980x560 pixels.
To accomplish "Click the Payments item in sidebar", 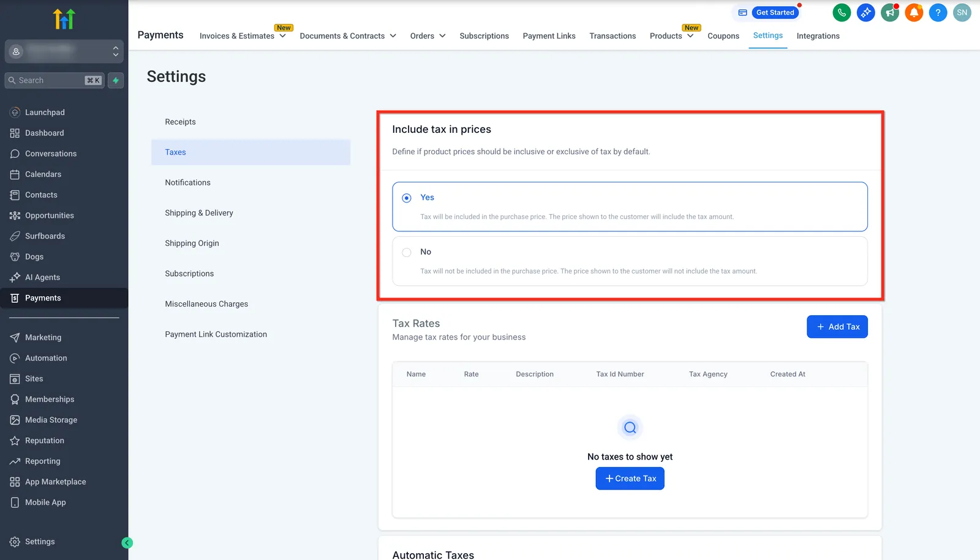I will [64, 298].
